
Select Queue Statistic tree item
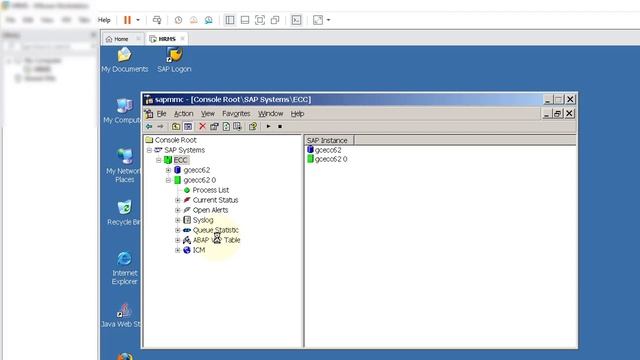point(216,230)
